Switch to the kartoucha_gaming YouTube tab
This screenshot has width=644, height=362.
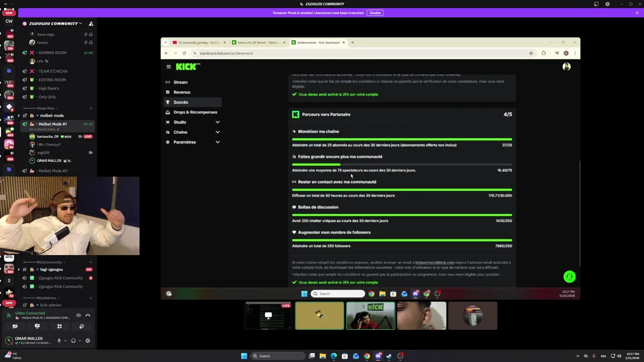199,42
